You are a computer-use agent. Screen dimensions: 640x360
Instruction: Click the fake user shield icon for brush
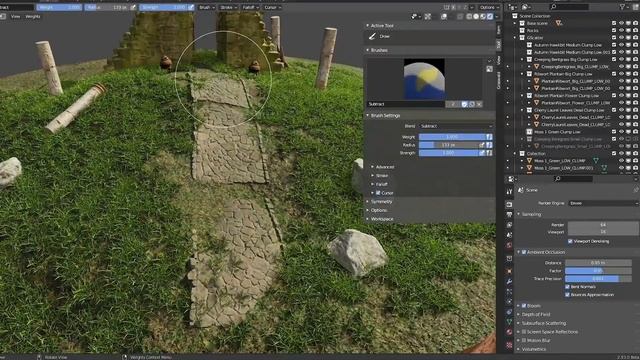464,104
